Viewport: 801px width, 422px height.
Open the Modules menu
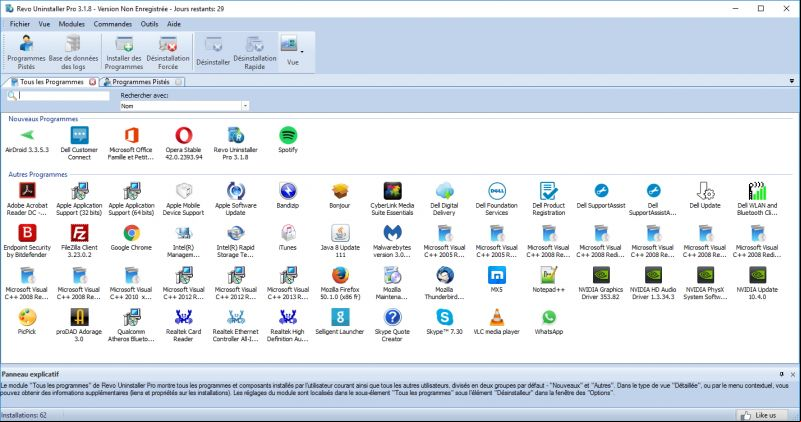(72, 24)
